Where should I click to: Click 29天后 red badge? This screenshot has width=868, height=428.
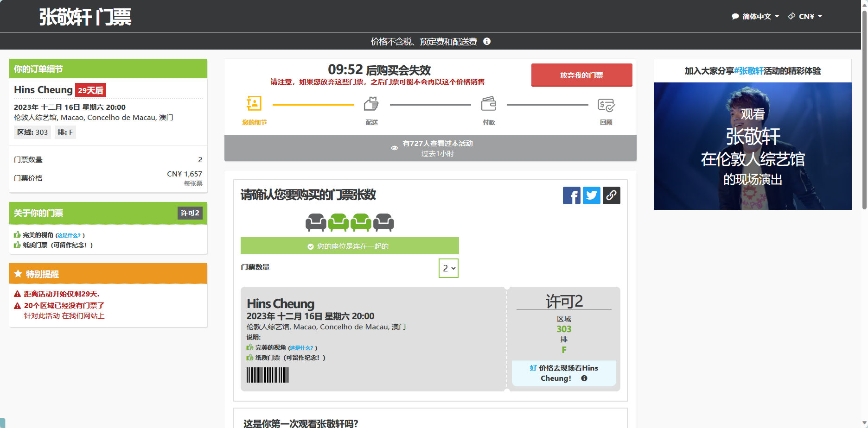click(x=90, y=90)
